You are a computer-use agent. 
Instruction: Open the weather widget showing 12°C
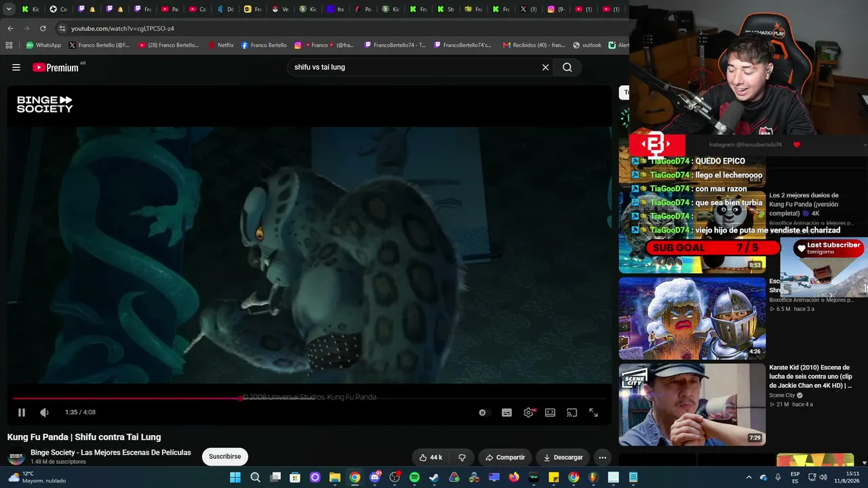[37, 478]
